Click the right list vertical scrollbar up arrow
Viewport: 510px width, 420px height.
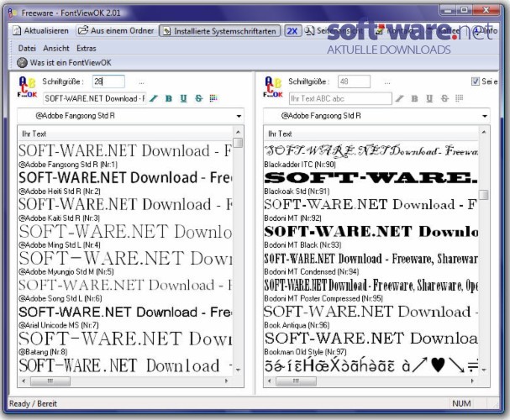[x=484, y=132]
